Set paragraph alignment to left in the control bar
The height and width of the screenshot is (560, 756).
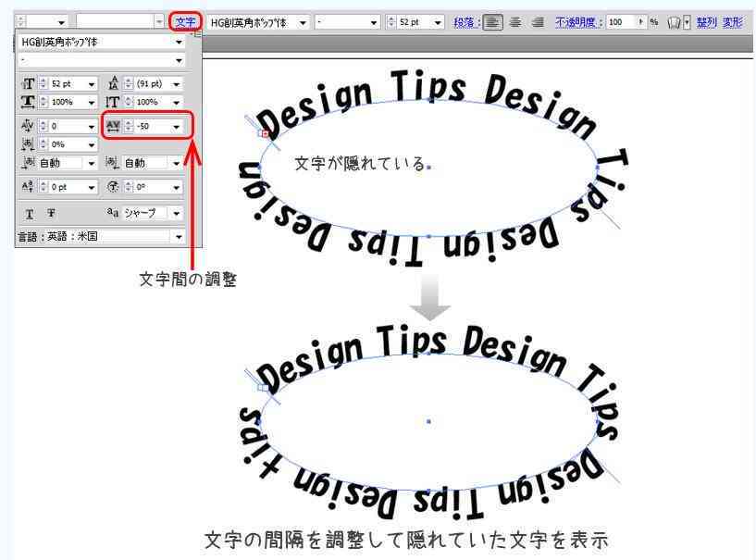click(493, 22)
